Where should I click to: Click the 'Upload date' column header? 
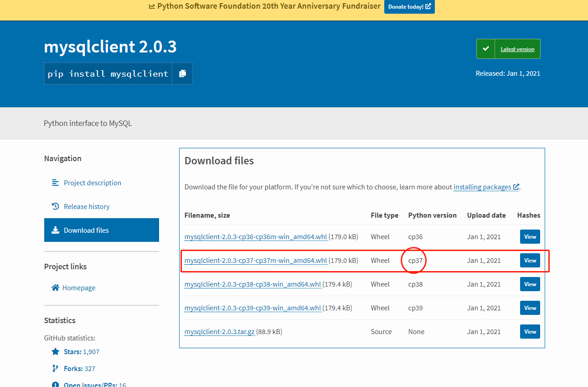point(486,215)
